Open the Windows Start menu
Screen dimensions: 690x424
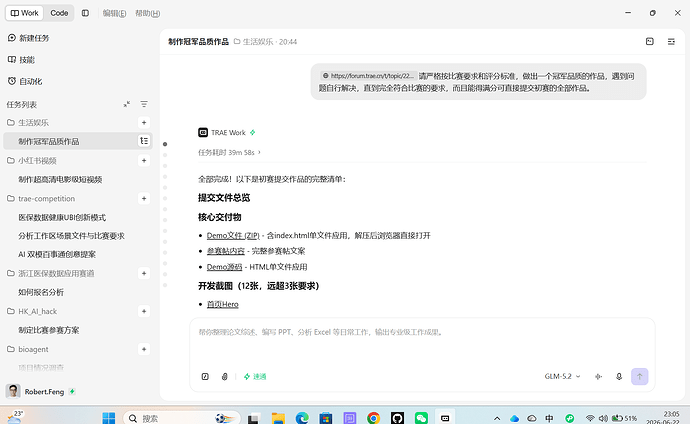tap(109, 418)
